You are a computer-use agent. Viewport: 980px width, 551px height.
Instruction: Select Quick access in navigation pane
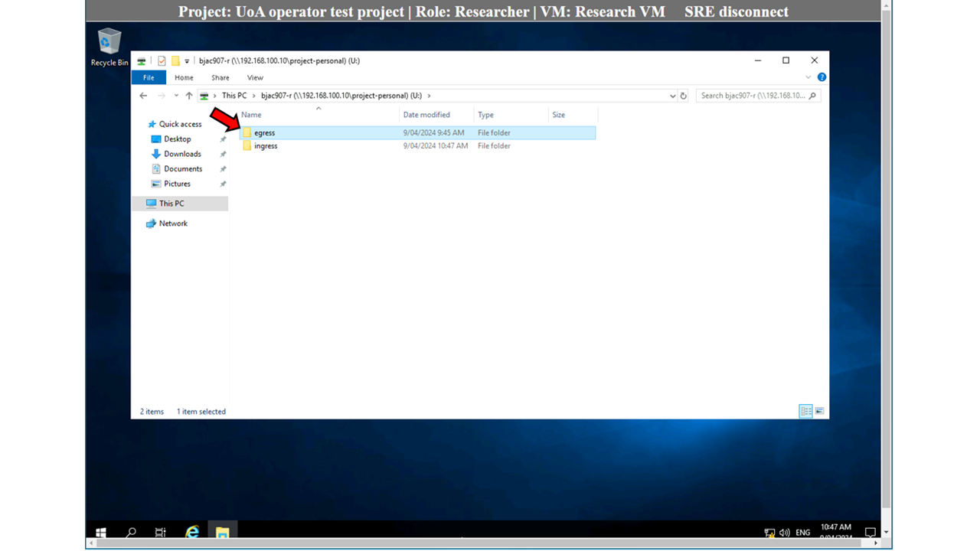click(180, 124)
